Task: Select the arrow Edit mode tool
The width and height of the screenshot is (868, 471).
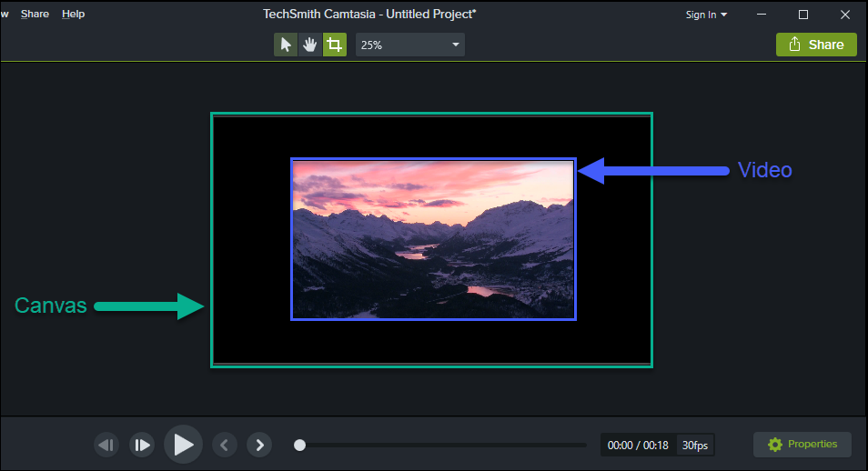Action: coord(286,45)
